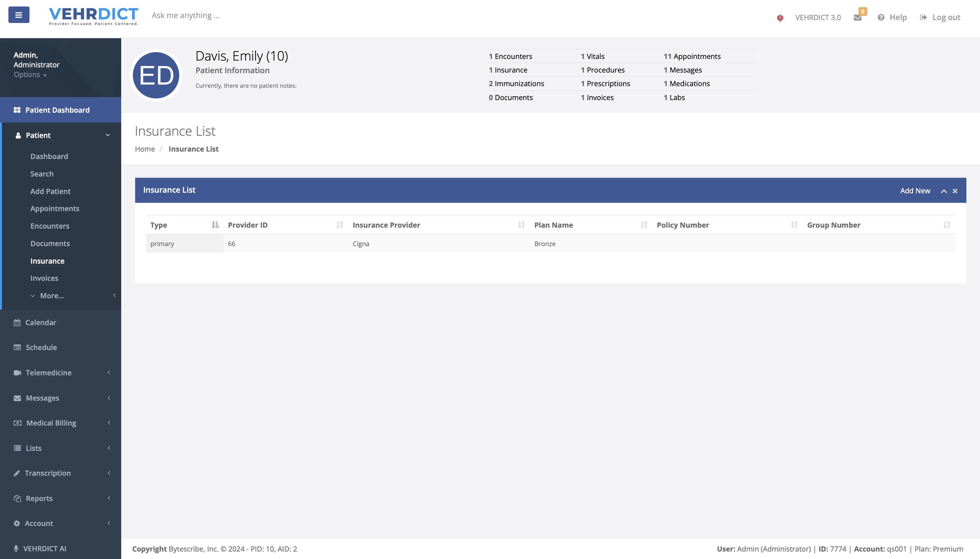
Task: Open VEHRDICT AI microphone item
Action: coord(45,548)
